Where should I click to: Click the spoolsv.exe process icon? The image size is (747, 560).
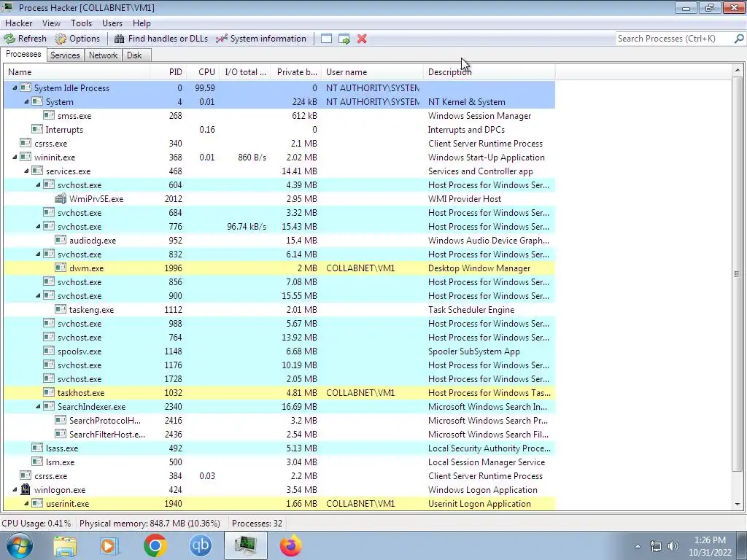tap(49, 351)
